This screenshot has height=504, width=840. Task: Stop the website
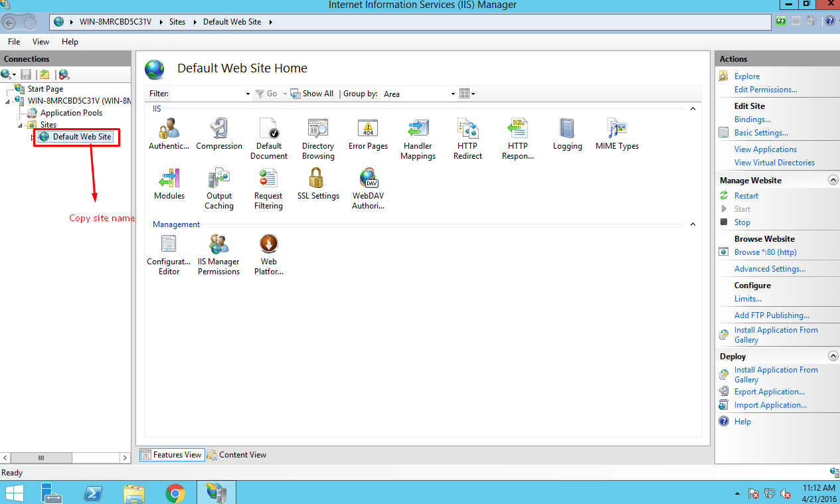pos(742,222)
